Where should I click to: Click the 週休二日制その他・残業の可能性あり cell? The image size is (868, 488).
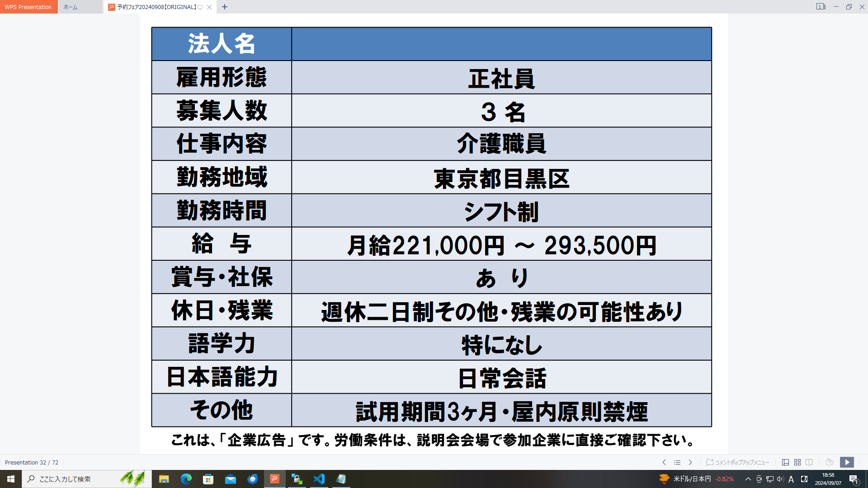[x=502, y=311]
